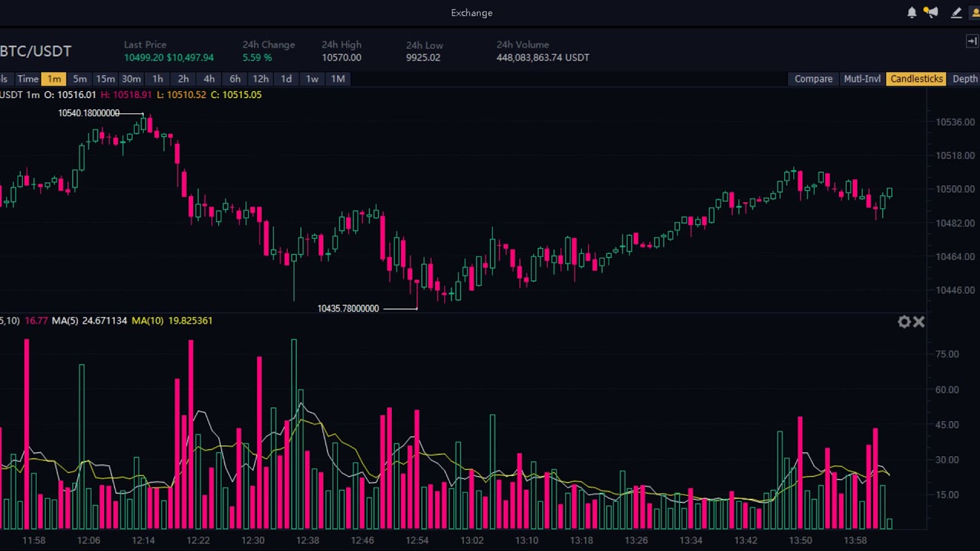Select the Time line chart option

28,79
